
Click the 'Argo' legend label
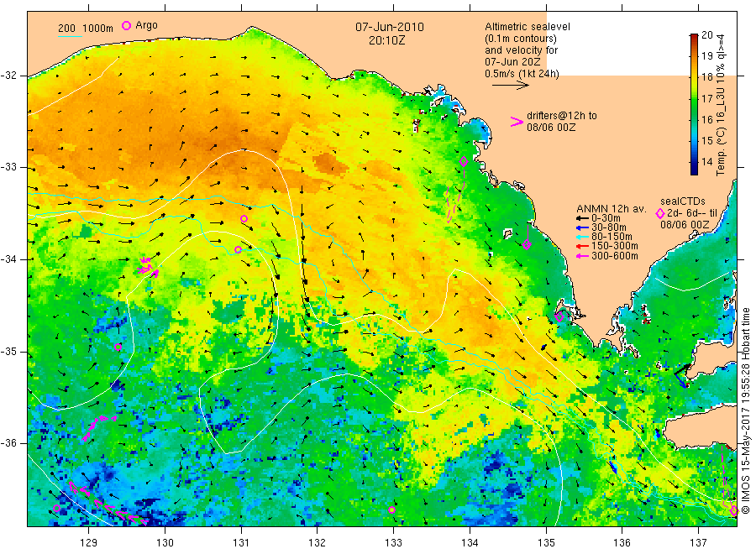146,25
